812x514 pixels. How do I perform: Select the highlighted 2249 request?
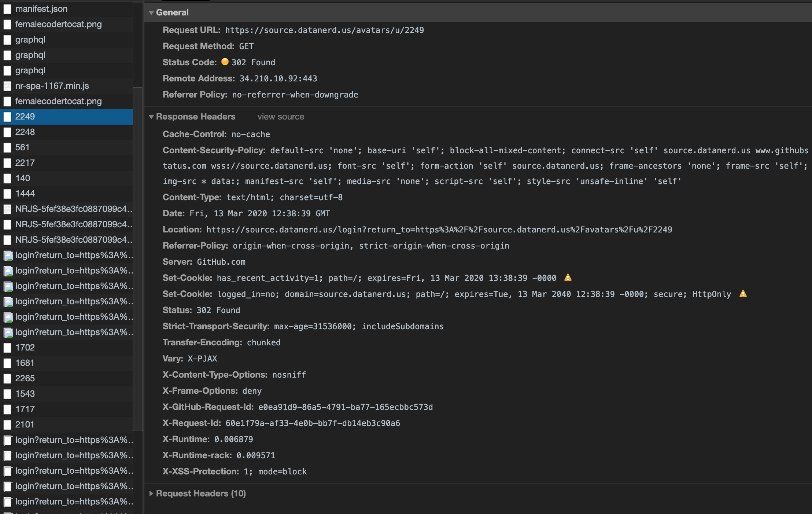tap(25, 117)
